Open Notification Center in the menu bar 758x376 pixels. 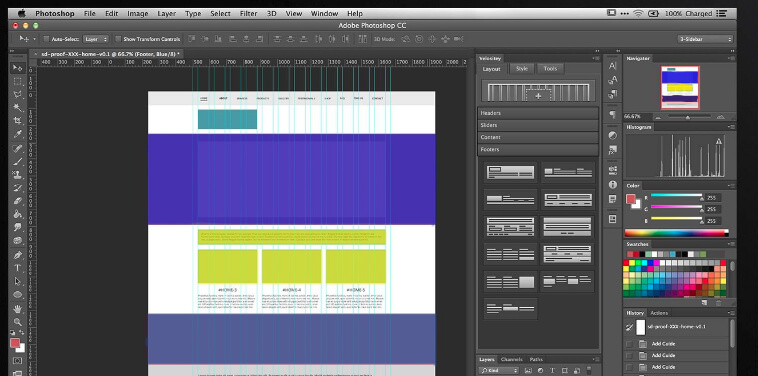(722, 14)
